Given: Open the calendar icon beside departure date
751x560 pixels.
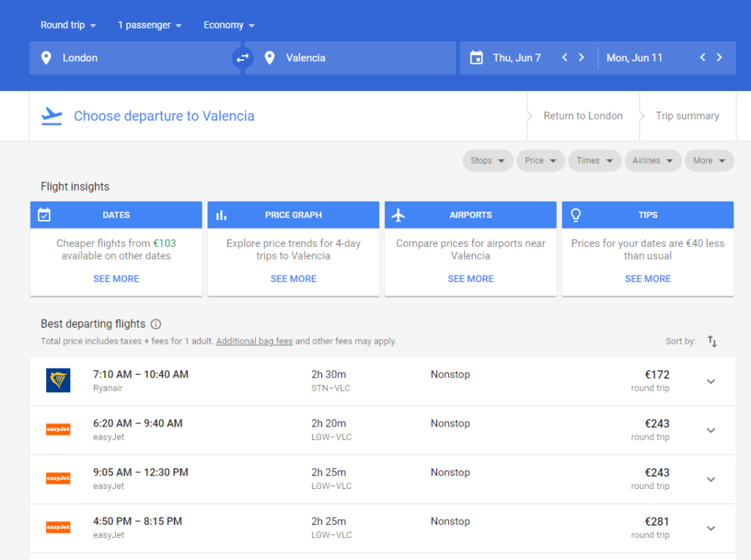Looking at the screenshot, I should point(477,57).
